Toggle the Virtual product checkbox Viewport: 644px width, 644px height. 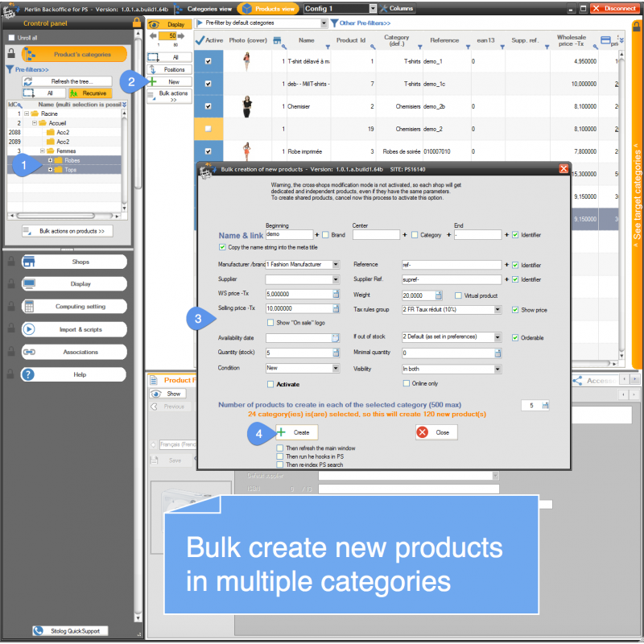click(459, 295)
